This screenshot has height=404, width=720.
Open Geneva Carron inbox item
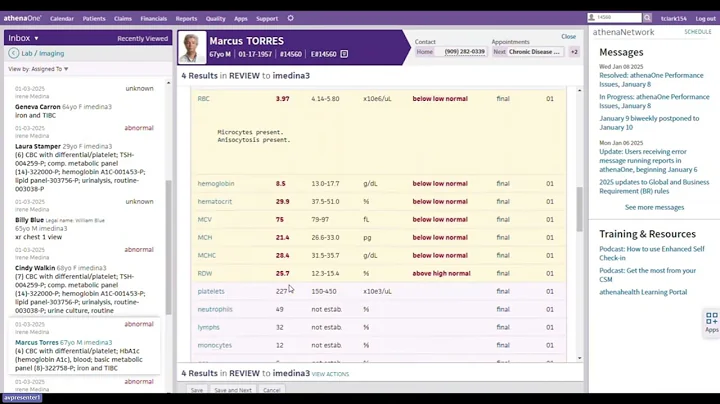tap(84, 102)
